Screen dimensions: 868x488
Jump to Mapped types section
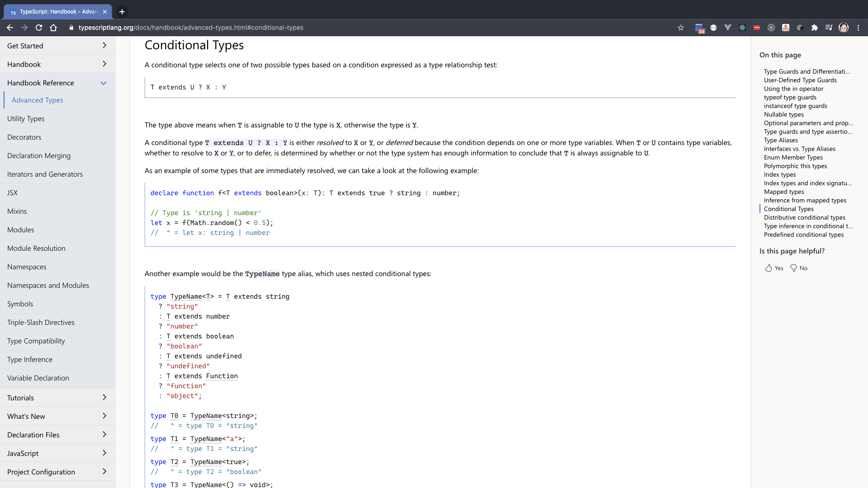[783, 192]
